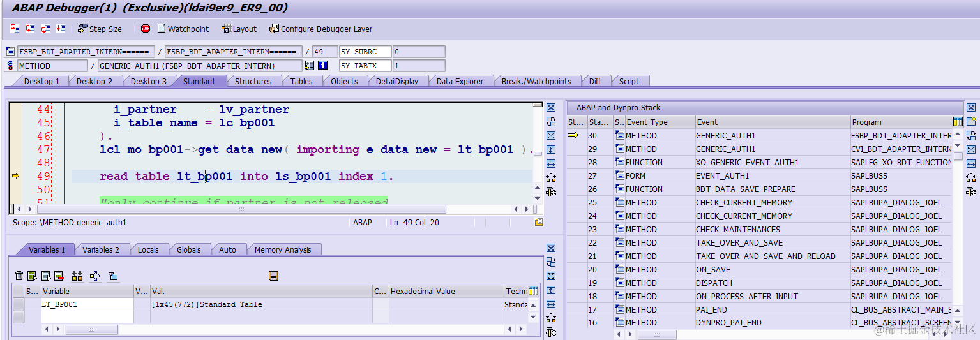Click the Return (step out) icon

(x=45, y=29)
